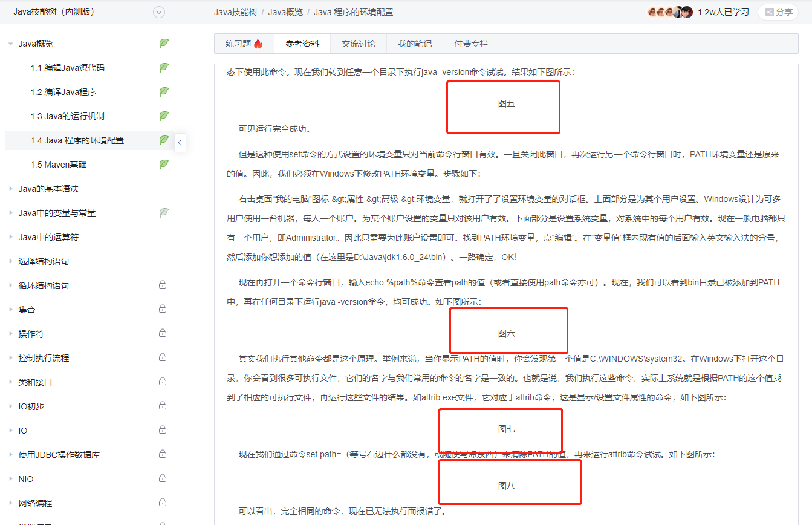This screenshot has width=812, height=525.
Task: Click the leaf icon for 1.2 编译Java程序
Action: point(164,92)
